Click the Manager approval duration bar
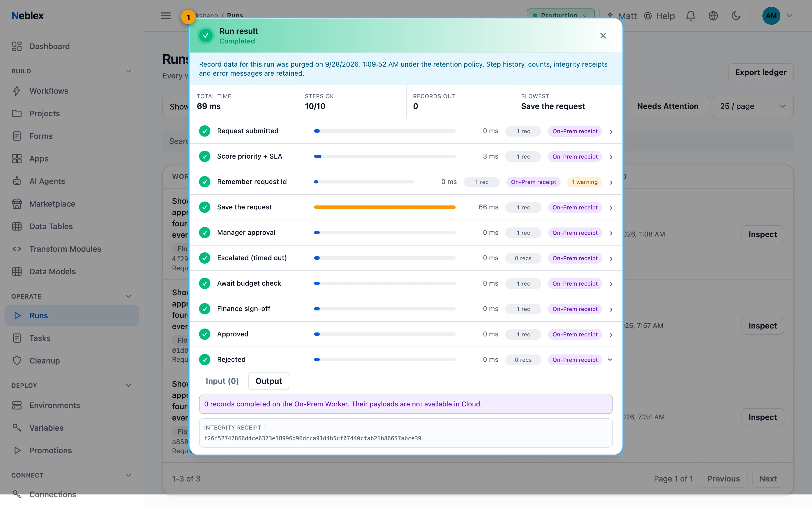Viewport: 812px width, 508px height. [x=385, y=233]
